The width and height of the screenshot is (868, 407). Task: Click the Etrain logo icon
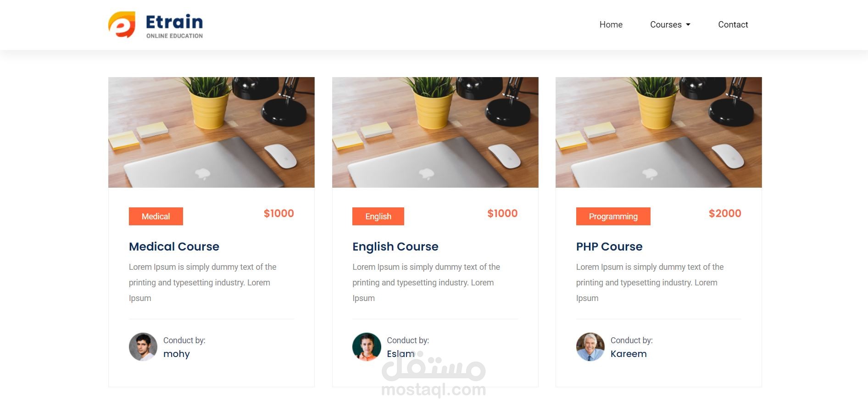(x=122, y=25)
